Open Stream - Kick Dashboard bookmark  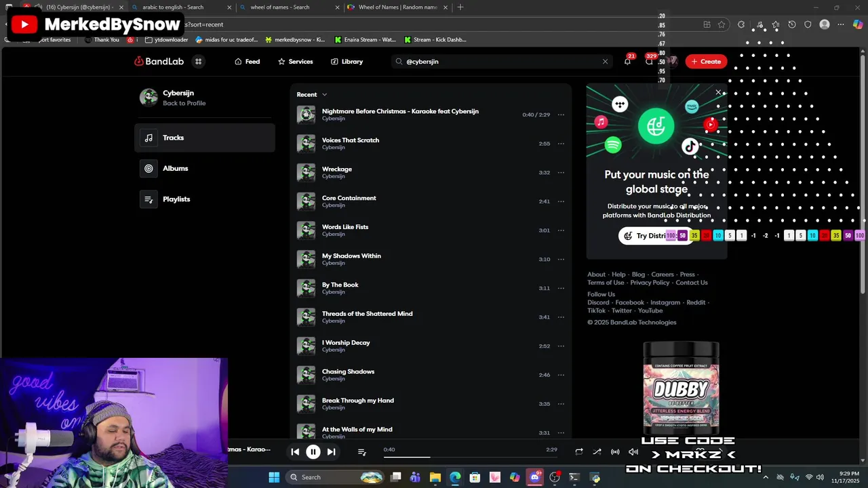click(434, 40)
